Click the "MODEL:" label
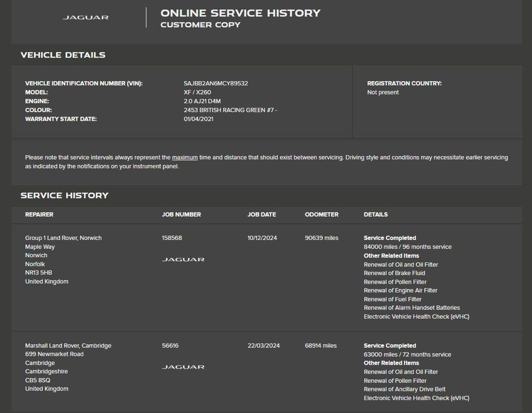This screenshot has width=532, height=413. pos(37,92)
